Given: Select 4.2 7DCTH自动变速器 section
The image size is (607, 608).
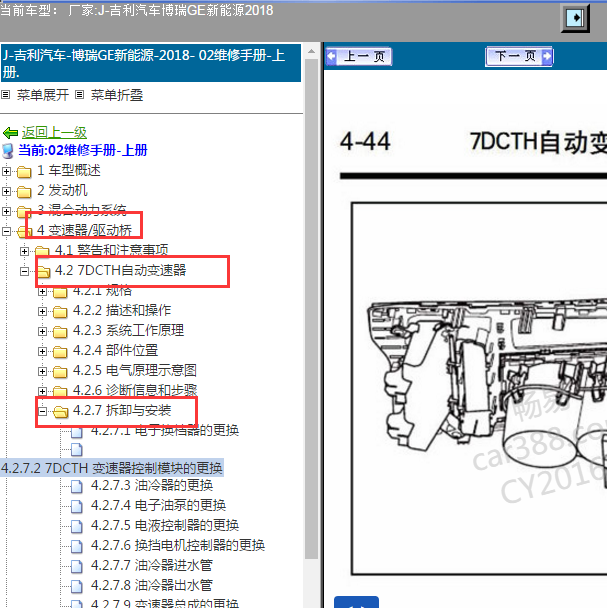Looking at the screenshot, I should point(121,270).
